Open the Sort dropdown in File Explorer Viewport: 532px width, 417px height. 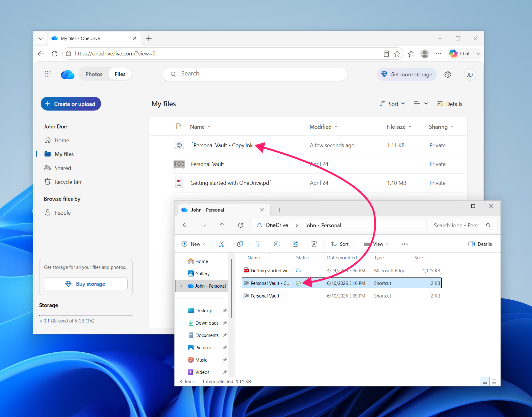pos(342,244)
